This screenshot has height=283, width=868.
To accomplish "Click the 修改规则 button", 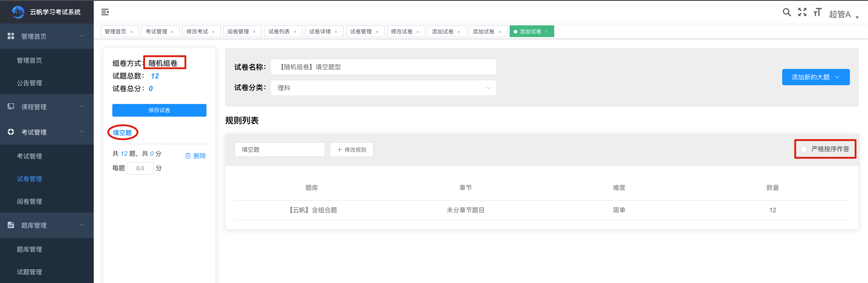I will pos(351,150).
